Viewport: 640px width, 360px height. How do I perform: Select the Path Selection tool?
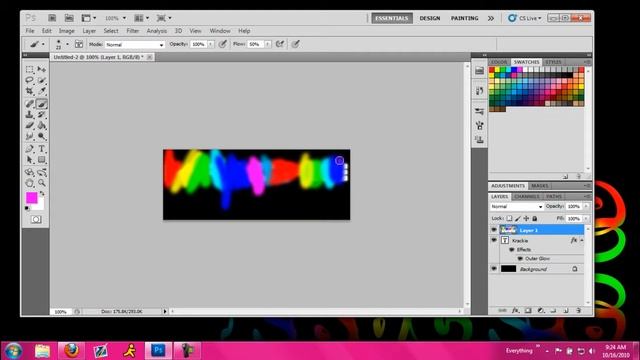29,160
